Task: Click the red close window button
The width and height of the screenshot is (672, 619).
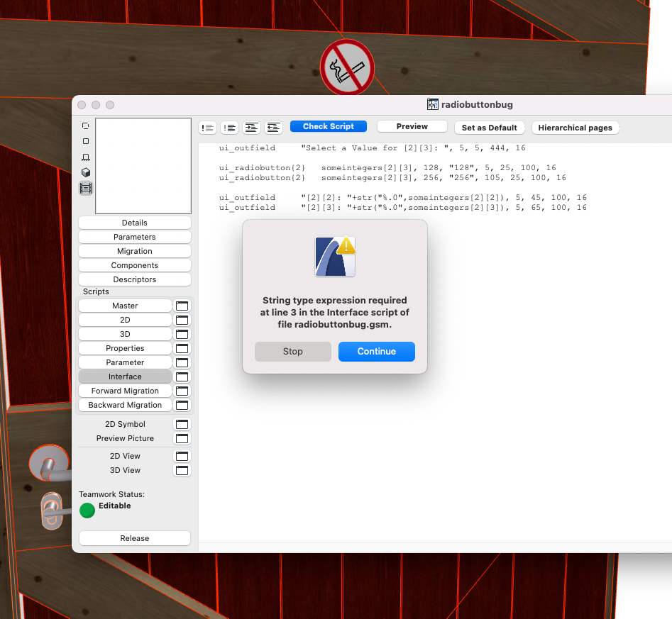Action: click(x=82, y=105)
